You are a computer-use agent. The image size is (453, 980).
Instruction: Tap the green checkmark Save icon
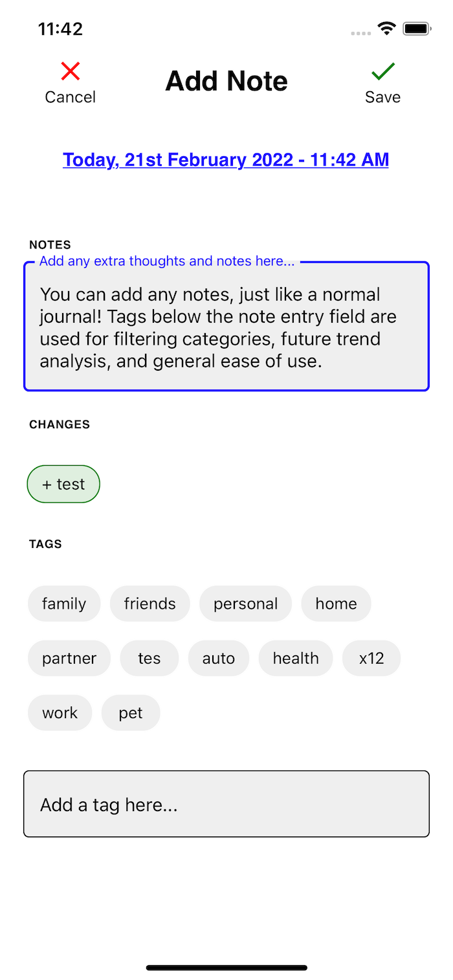tap(383, 71)
